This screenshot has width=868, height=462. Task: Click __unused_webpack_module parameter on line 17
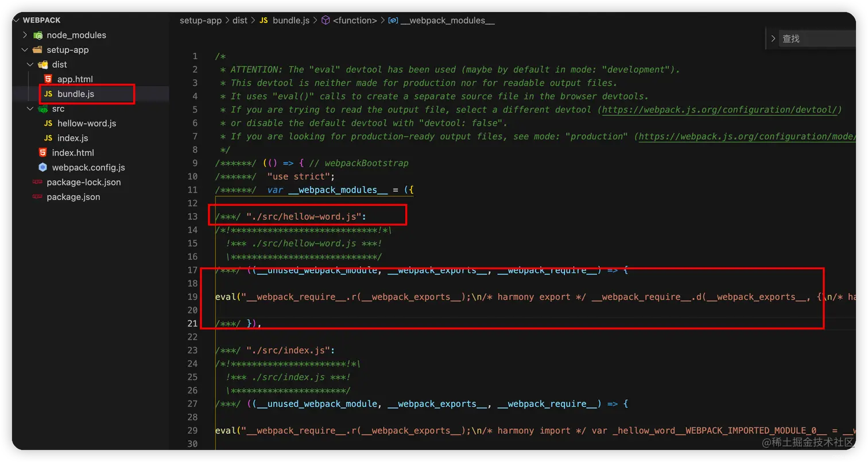pyautogui.click(x=317, y=270)
